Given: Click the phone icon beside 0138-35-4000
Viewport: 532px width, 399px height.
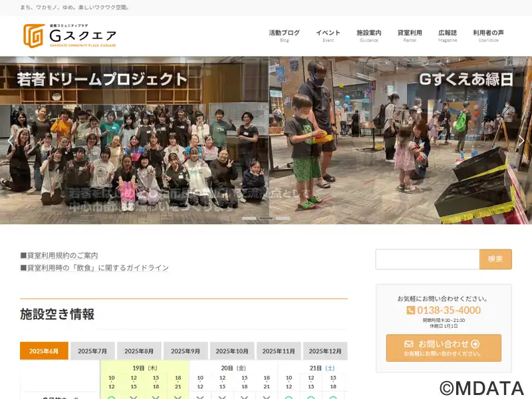Looking at the screenshot, I should [410, 310].
